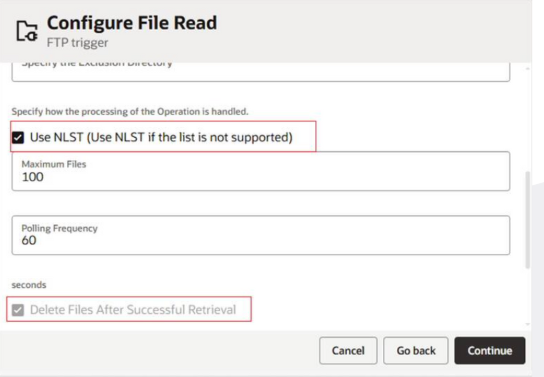The width and height of the screenshot is (544, 377).
Task: Click the Use NLST option label text
Action: (161, 137)
